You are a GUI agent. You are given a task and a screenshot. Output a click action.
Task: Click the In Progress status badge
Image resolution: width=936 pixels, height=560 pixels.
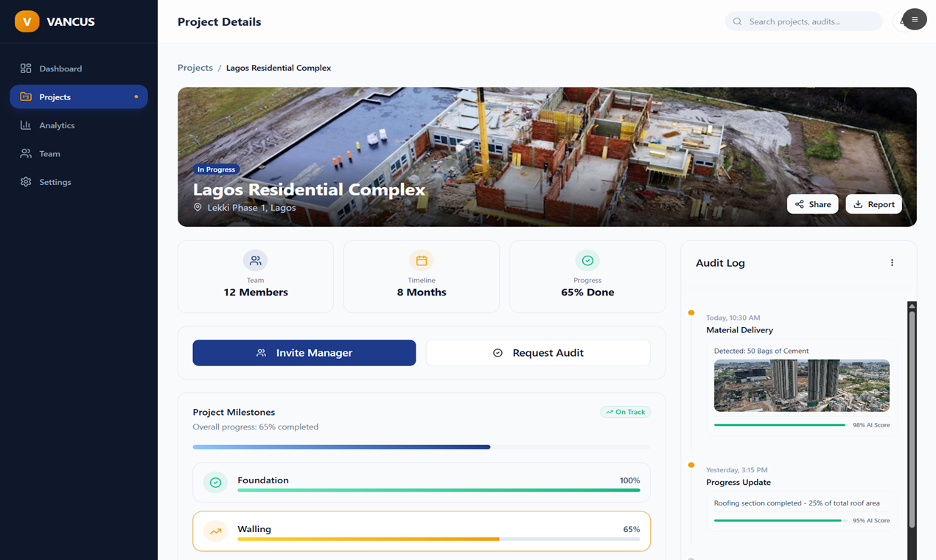coord(216,169)
